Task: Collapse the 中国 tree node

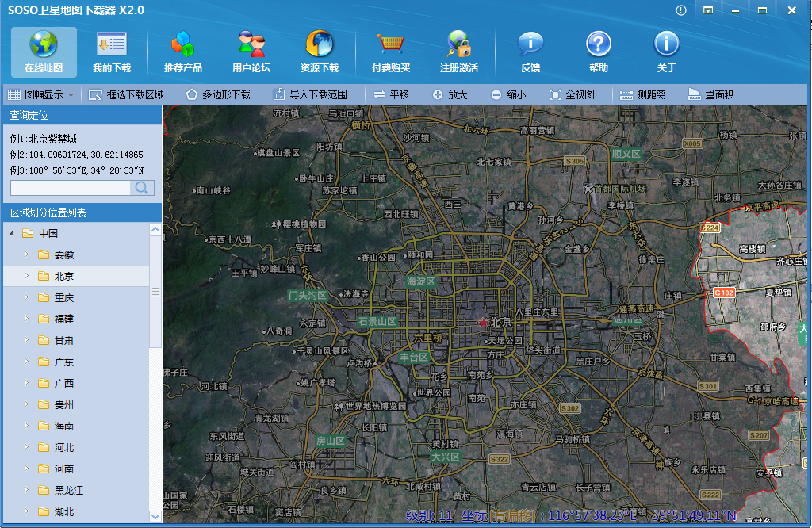Action: coord(11,233)
